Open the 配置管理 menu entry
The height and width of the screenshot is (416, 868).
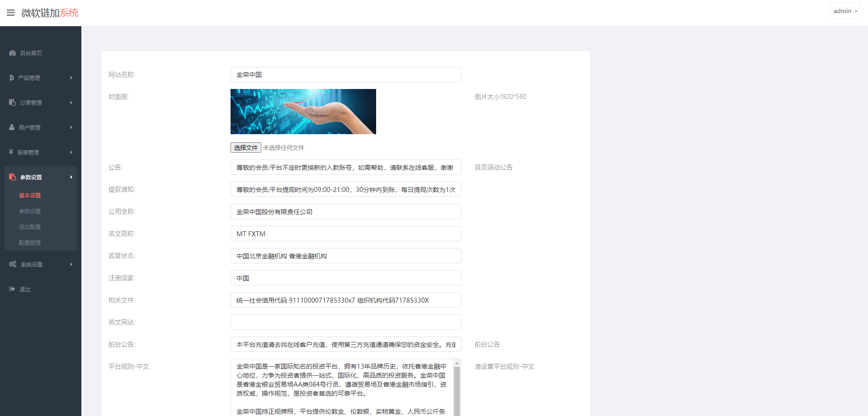pos(29,243)
